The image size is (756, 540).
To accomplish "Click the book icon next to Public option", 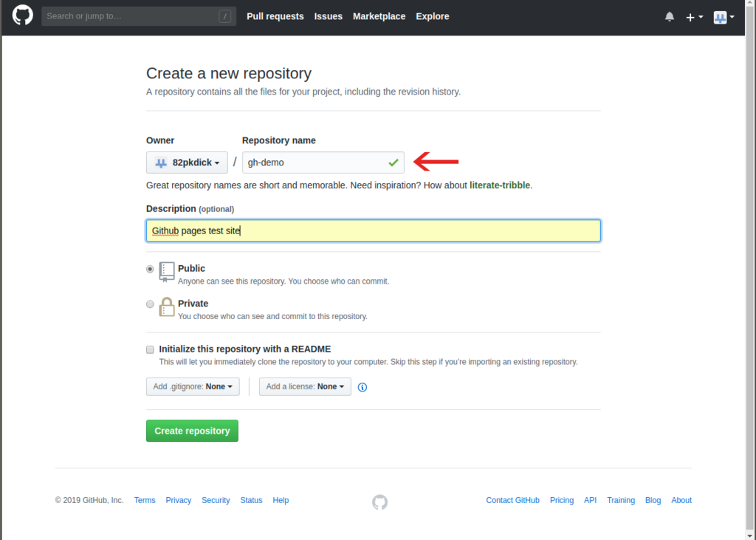I will pos(166,272).
